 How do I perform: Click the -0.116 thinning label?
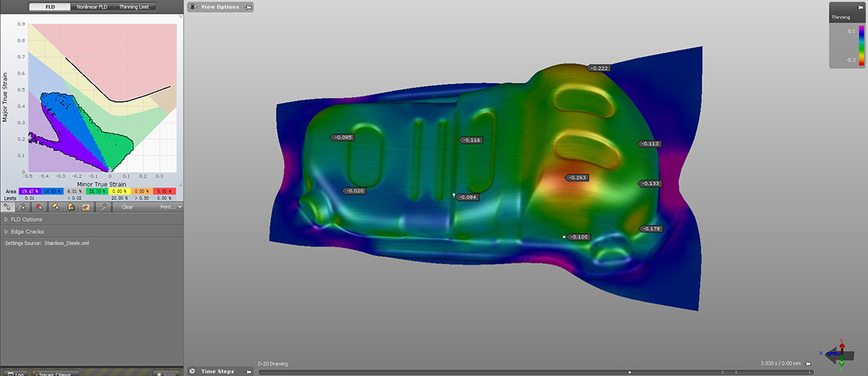point(470,140)
